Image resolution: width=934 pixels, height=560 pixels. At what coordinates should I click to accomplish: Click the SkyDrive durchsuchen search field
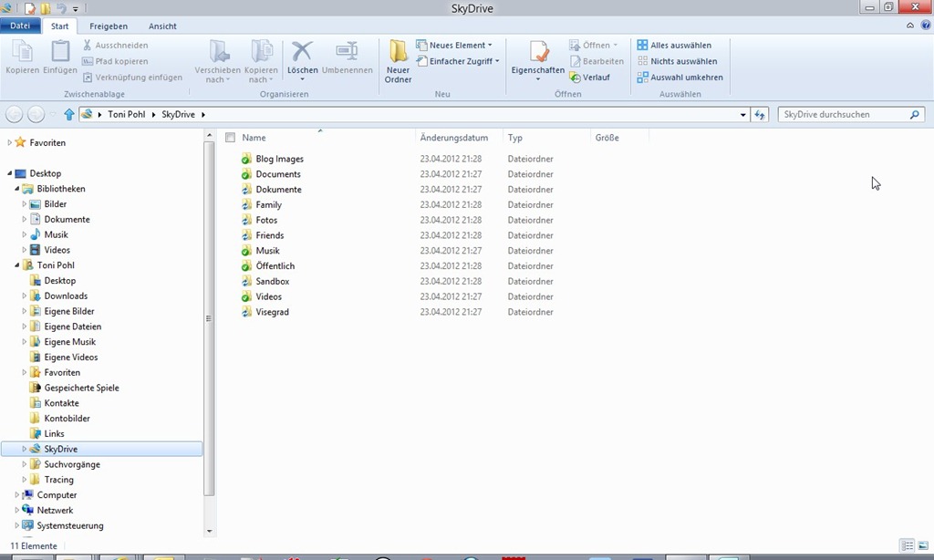(844, 115)
